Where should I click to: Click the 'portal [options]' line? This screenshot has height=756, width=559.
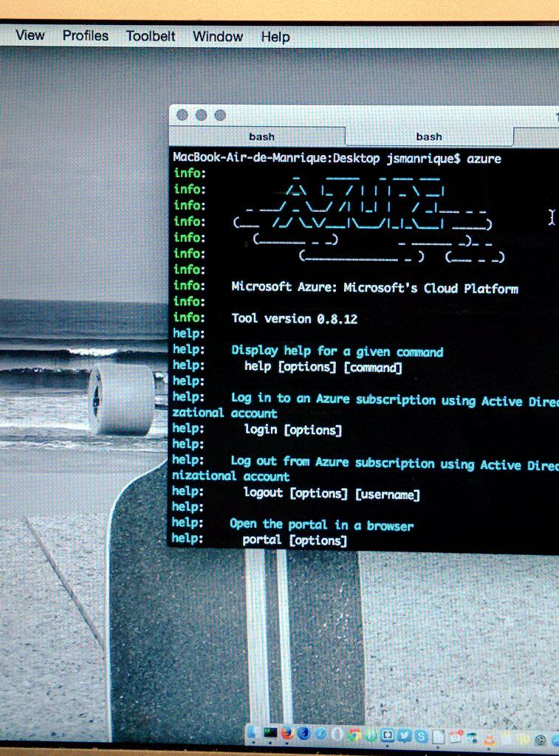click(x=294, y=540)
